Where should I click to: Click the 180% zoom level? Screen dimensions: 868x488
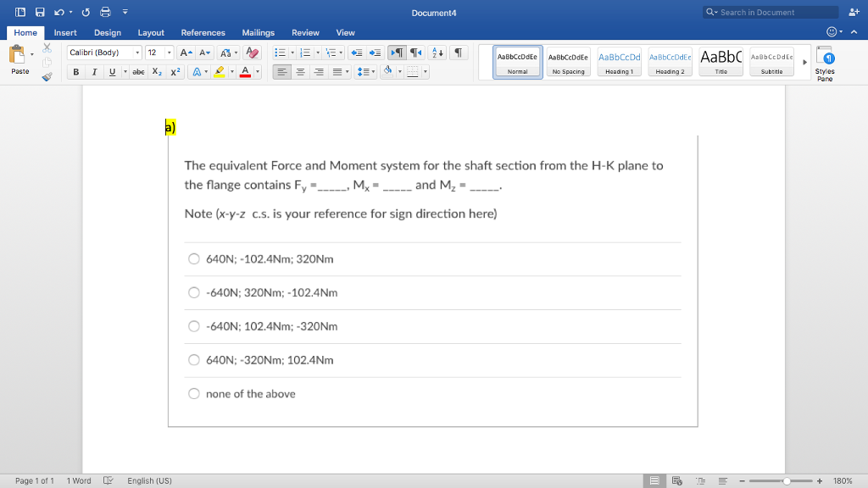coord(843,481)
